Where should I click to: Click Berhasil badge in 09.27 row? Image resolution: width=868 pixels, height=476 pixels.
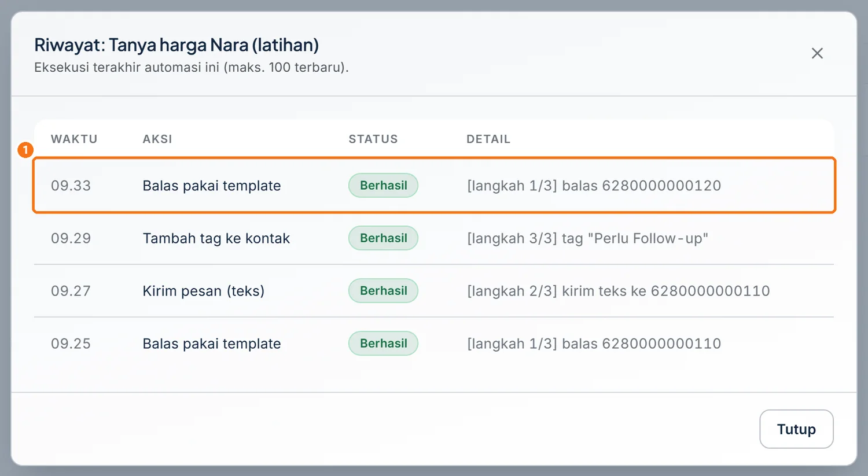pos(383,290)
